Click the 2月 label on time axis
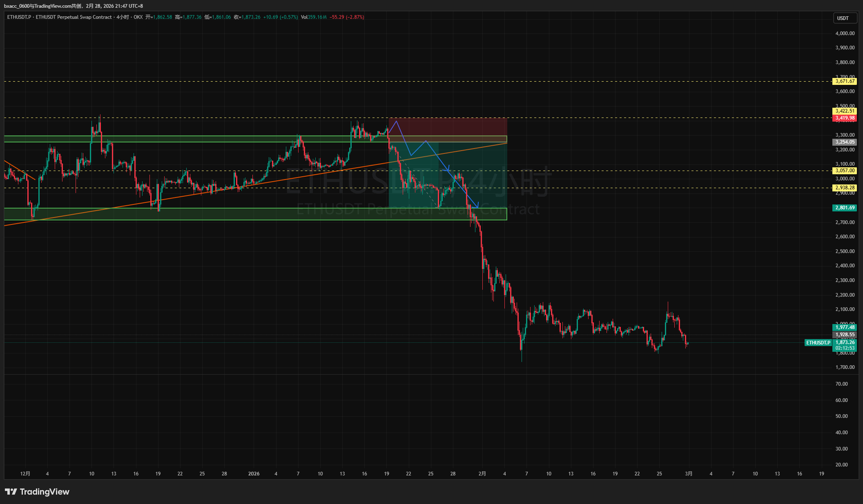The width and height of the screenshot is (863, 504). [x=482, y=474]
